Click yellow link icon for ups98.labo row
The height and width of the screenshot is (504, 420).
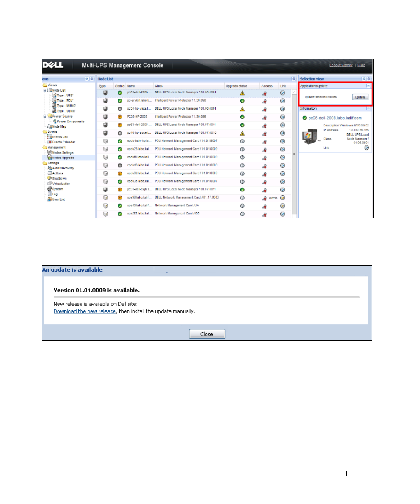pos(283,198)
